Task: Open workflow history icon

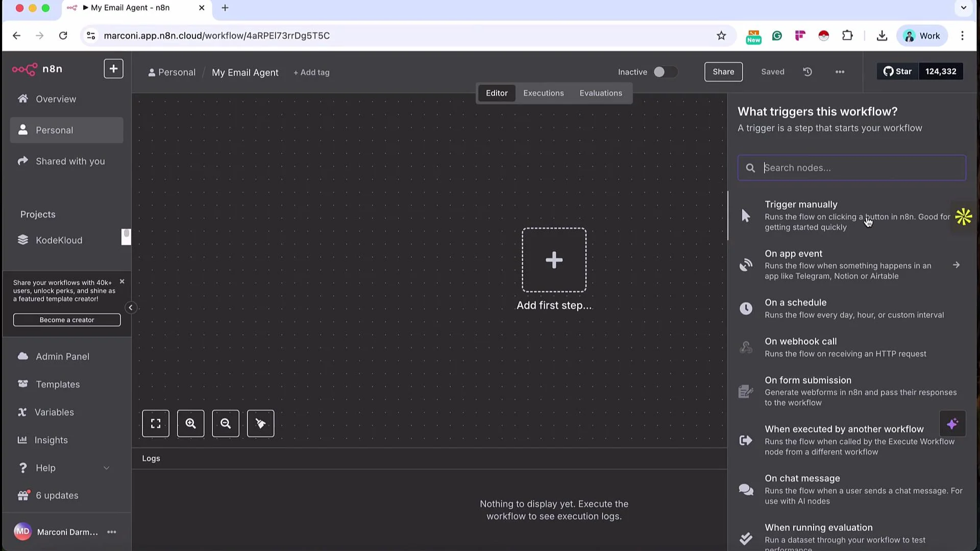Action: click(807, 72)
